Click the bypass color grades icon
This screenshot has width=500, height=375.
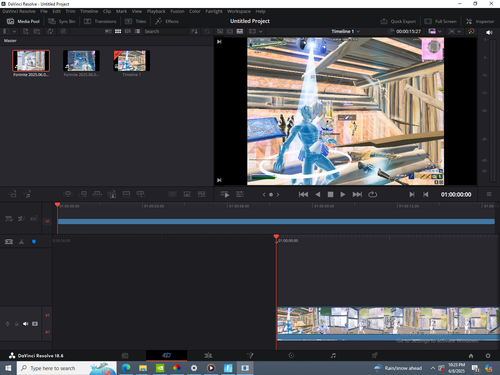coord(471,31)
